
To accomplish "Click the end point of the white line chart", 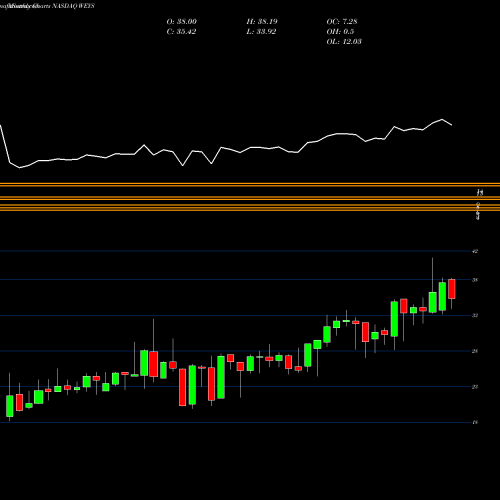I will (452, 125).
